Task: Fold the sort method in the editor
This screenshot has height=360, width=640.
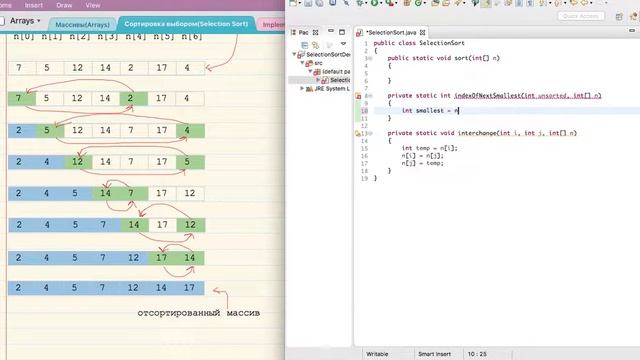Action: 370,58
